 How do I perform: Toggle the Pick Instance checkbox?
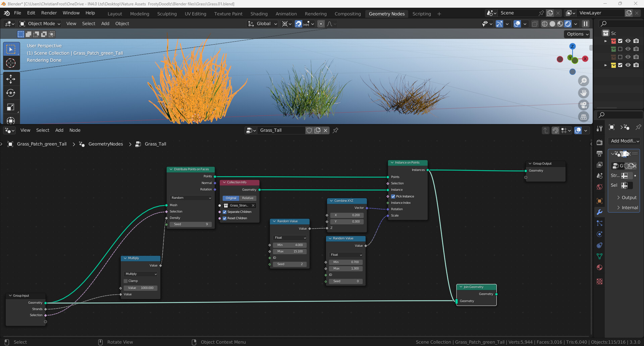393,196
